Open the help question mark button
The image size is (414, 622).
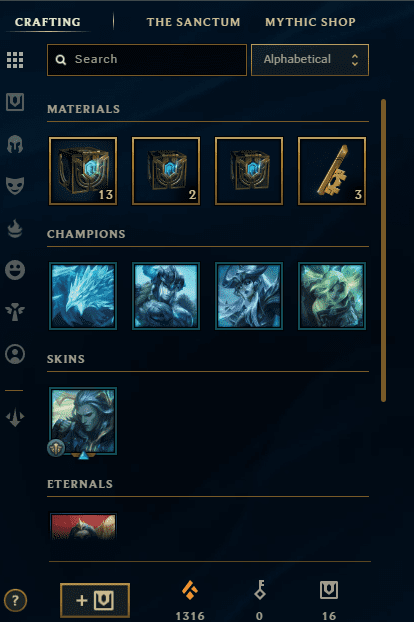(15, 600)
